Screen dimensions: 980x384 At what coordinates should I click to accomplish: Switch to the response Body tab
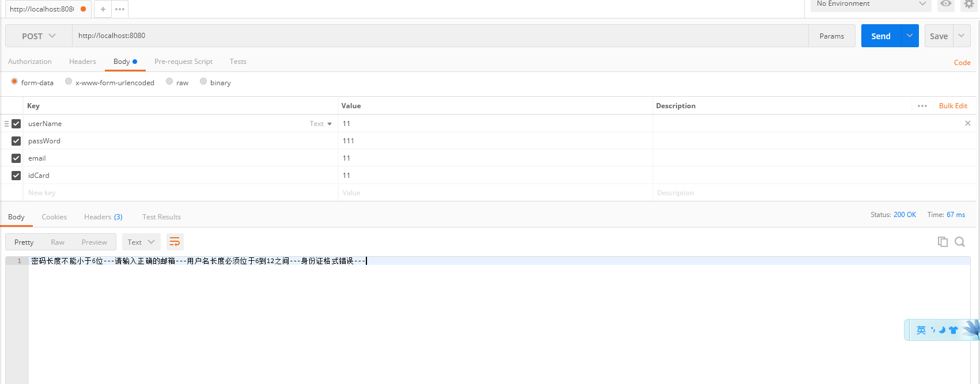(16, 217)
